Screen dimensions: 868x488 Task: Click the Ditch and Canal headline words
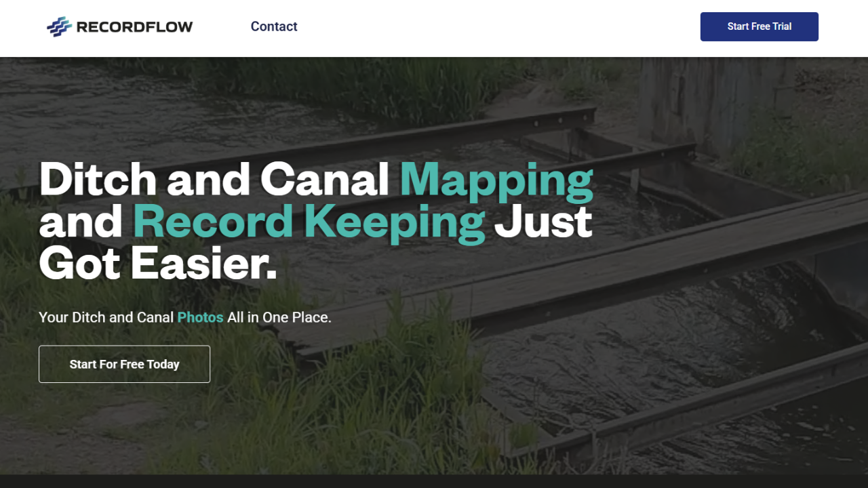[214, 180]
